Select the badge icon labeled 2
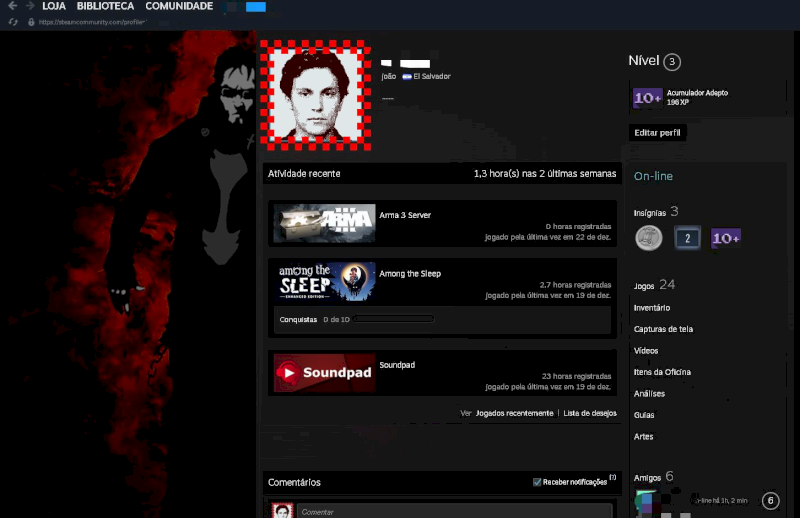 click(x=687, y=238)
